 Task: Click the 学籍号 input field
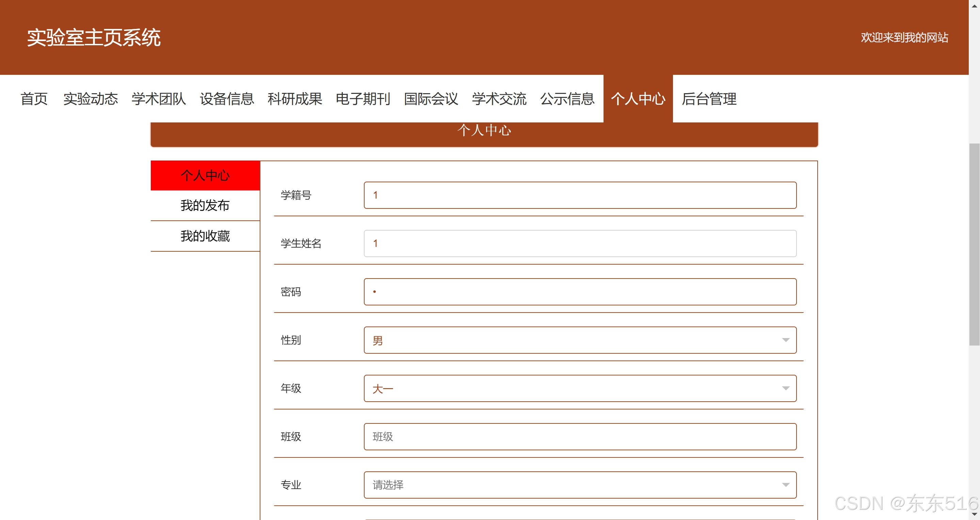[x=579, y=195]
